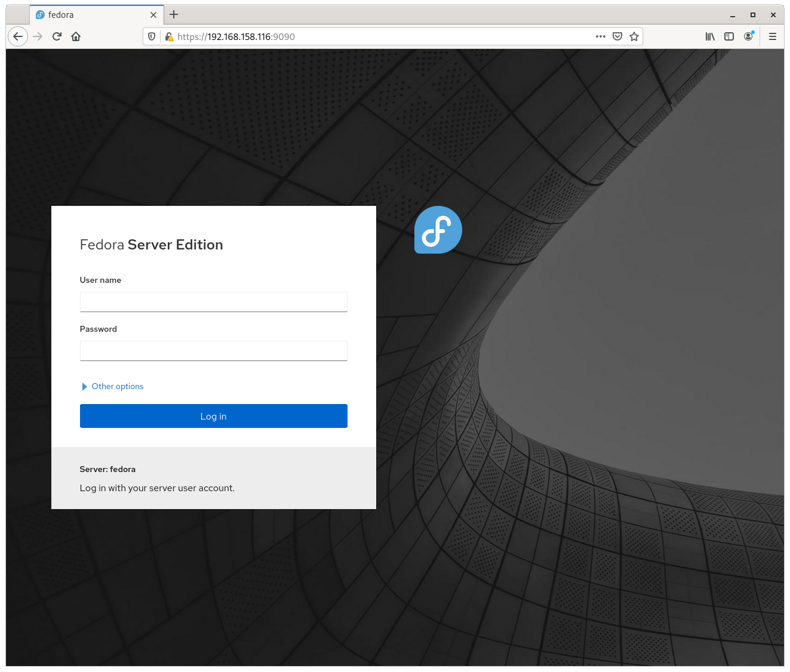Click the 'User name' label
Screen dimensions: 790x672
click(x=100, y=280)
